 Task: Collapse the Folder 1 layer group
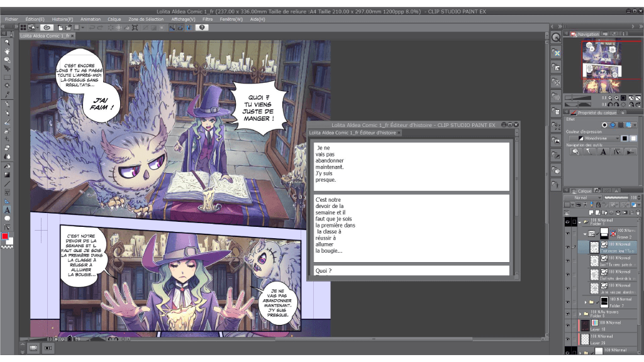tap(580, 222)
